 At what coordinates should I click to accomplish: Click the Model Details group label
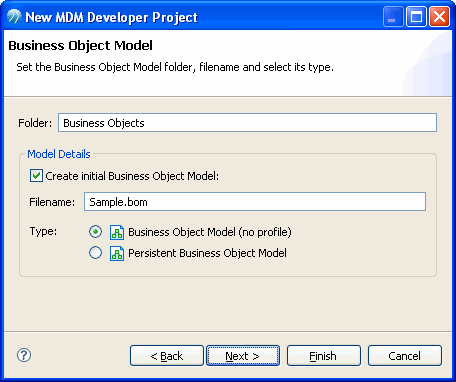pos(59,154)
